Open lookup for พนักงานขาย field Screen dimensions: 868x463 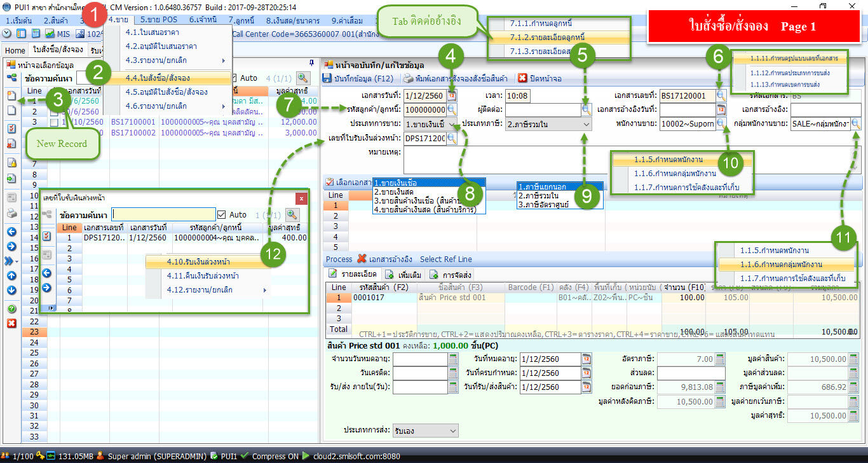721,123
